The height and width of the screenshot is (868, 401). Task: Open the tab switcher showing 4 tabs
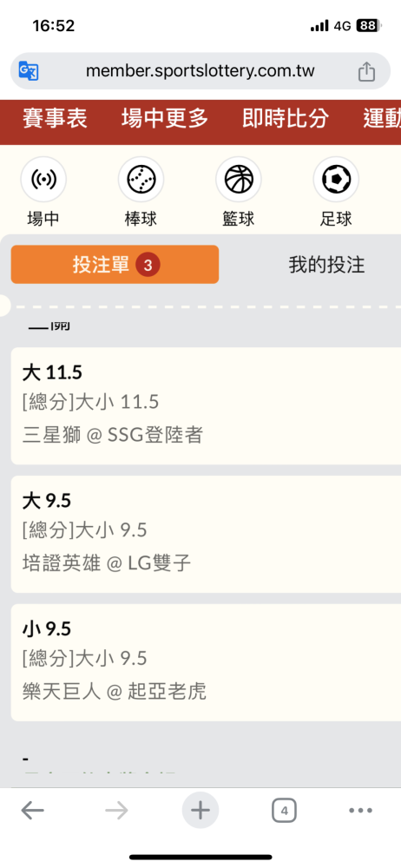[x=284, y=811]
